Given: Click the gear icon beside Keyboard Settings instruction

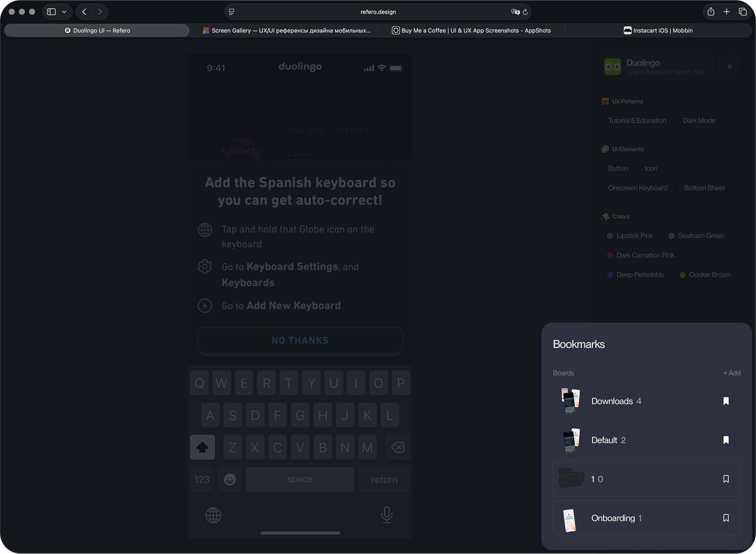Looking at the screenshot, I should click(205, 267).
